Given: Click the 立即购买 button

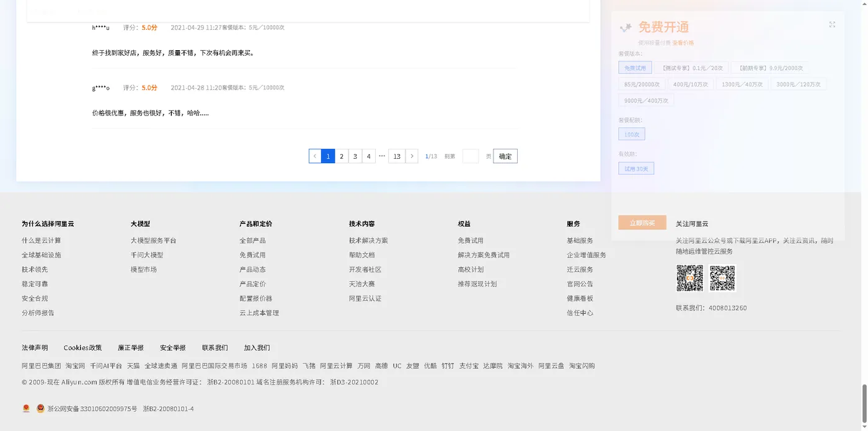Looking at the screenshot, I should coord(642,223).
